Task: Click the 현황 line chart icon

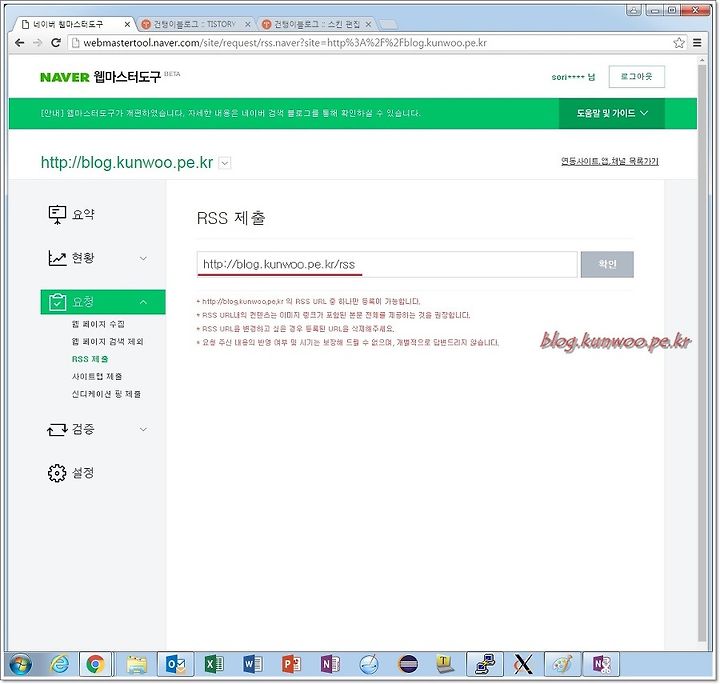Action: 57,258
